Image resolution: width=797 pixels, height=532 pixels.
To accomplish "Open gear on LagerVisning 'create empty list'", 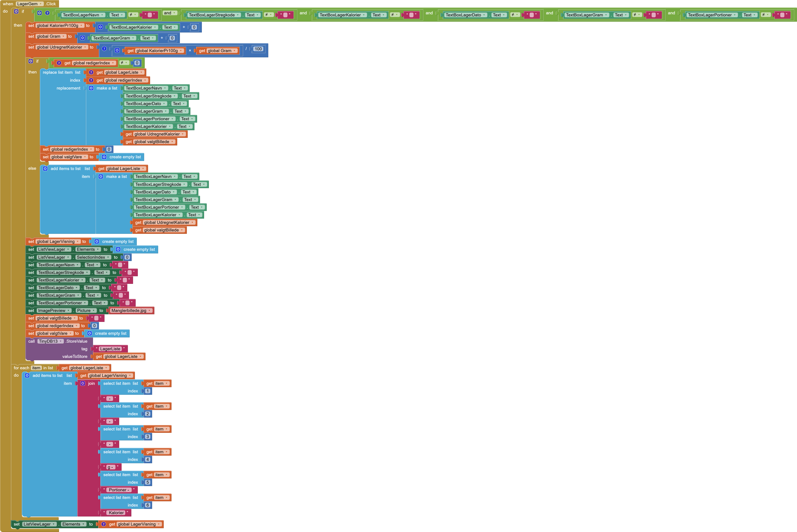I will coord(97,242).
